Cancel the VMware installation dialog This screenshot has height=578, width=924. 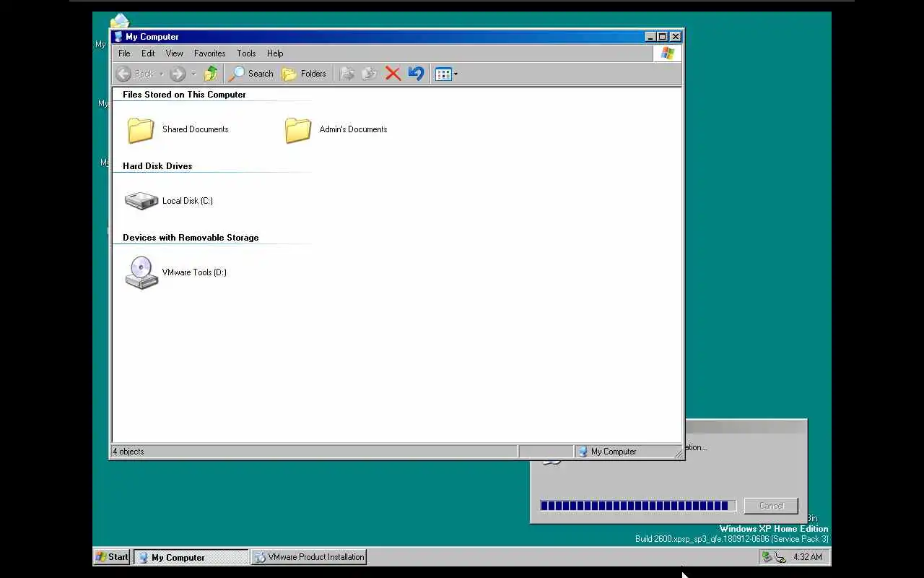pos(771,506)
